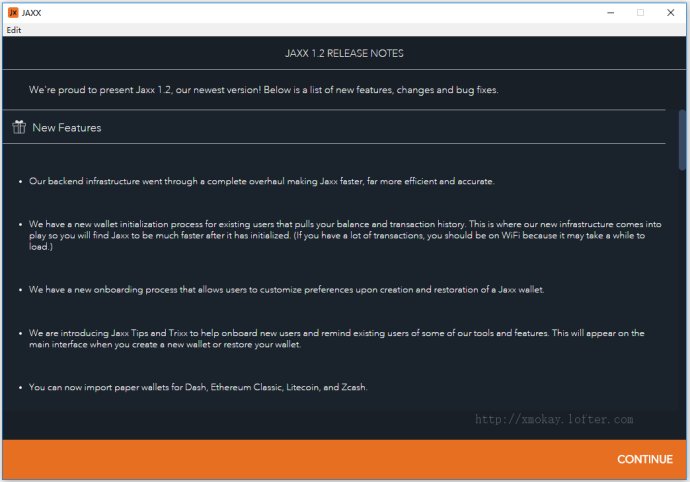Viewport: 690px width, 482px height.
Task: Click the new onboarding process bullet
Action: click(x=286, y=290)
